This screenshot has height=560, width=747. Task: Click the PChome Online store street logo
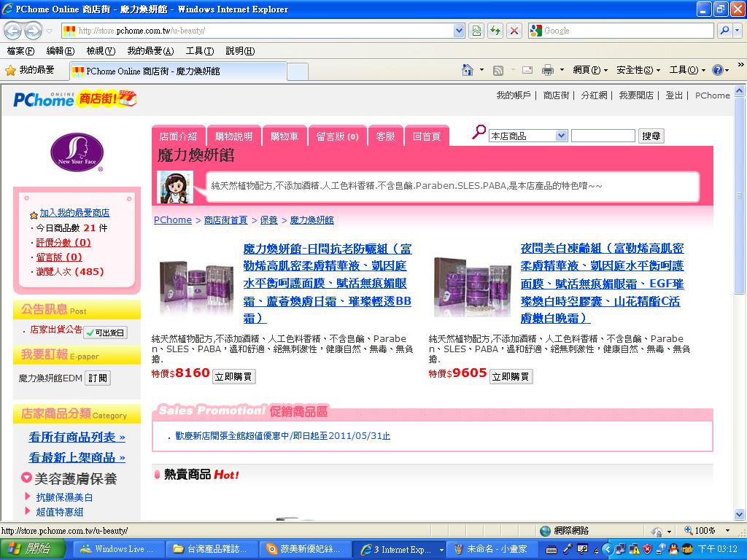click(x=75, y=98)
